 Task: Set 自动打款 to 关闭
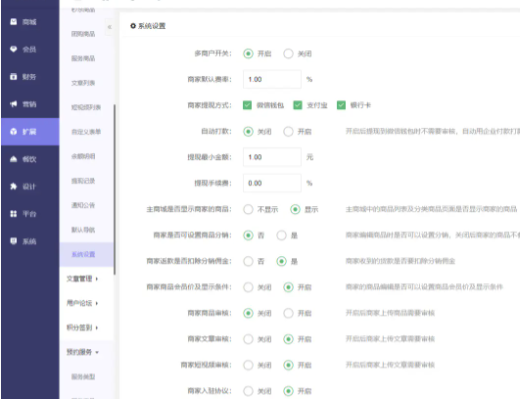tap(248, 131)
